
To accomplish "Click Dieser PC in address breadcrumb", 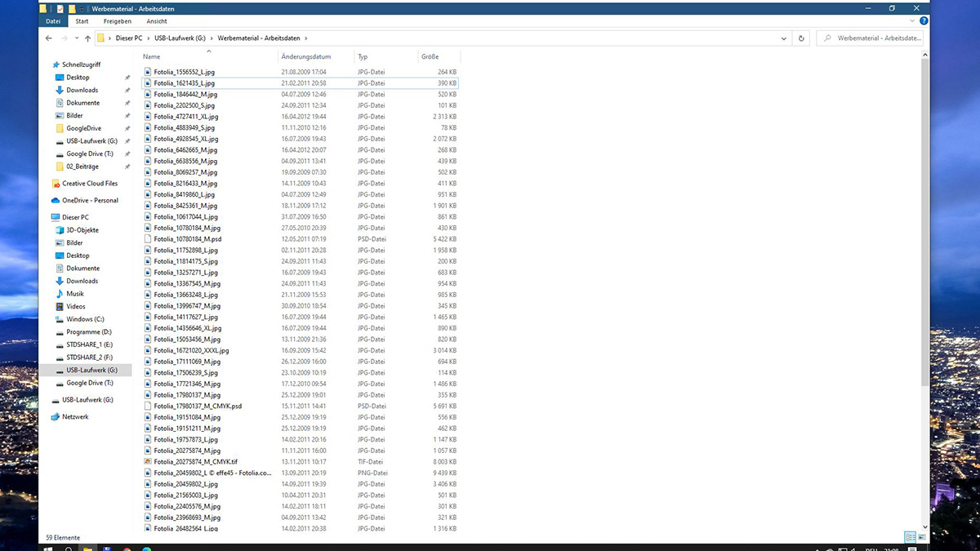I will (x=127, y=38).
